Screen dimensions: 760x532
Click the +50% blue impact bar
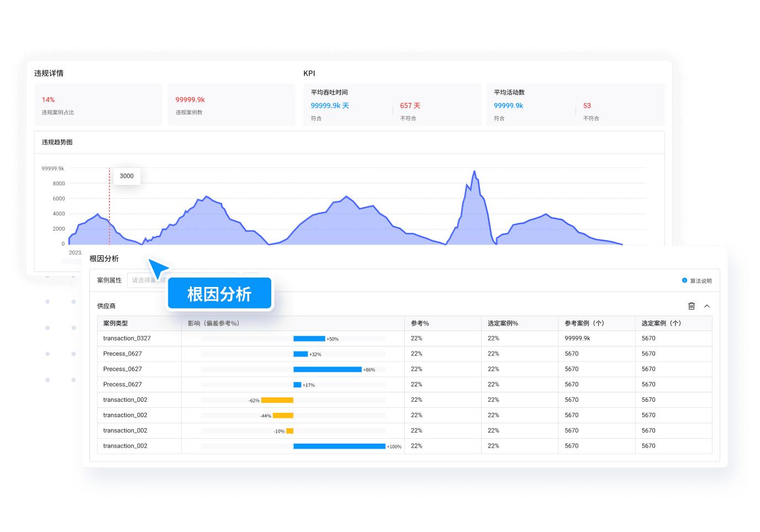coord(309,338)
